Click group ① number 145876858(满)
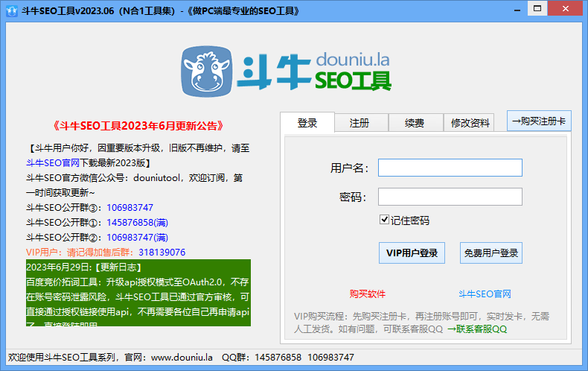This screenshot has width=588, height=371. (137, 223)
